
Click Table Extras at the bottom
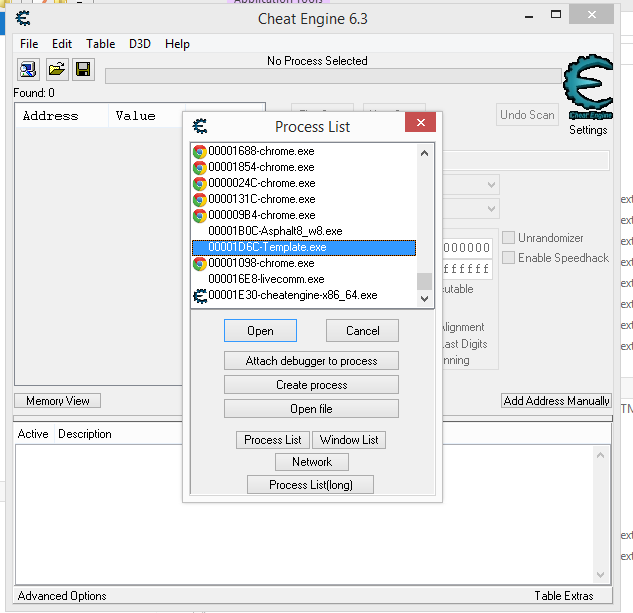564,596
